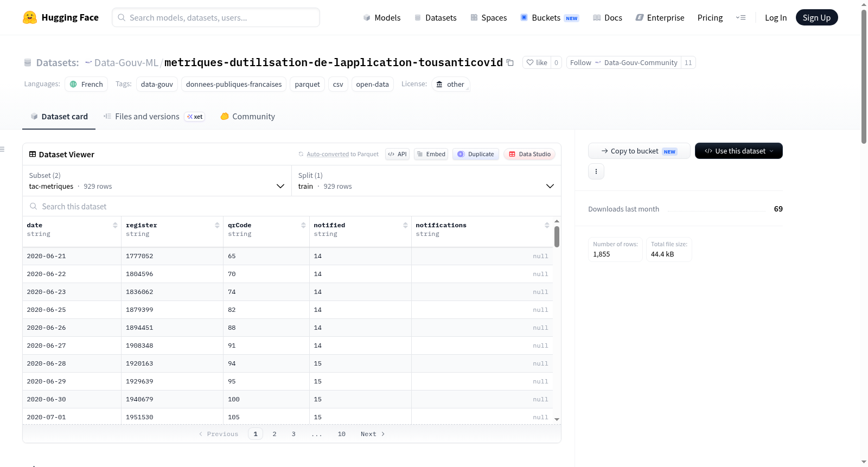
Task: Open the Docs page
Action: 607,17
